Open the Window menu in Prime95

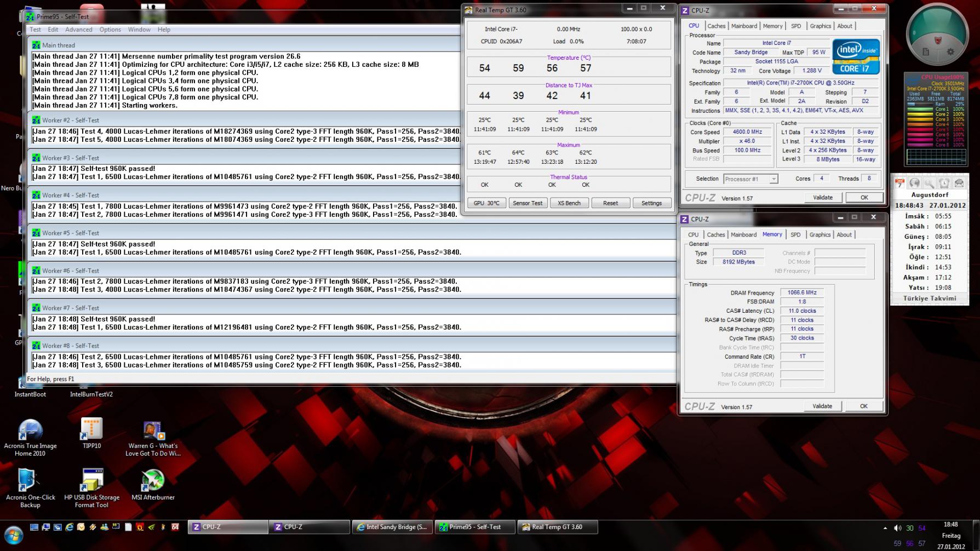(x=139, y=30)
